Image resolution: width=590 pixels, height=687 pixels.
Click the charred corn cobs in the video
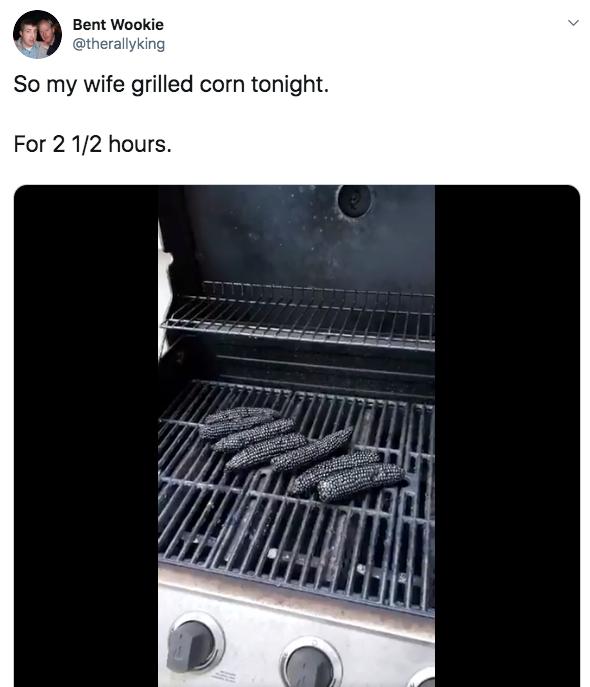(302, 453)
